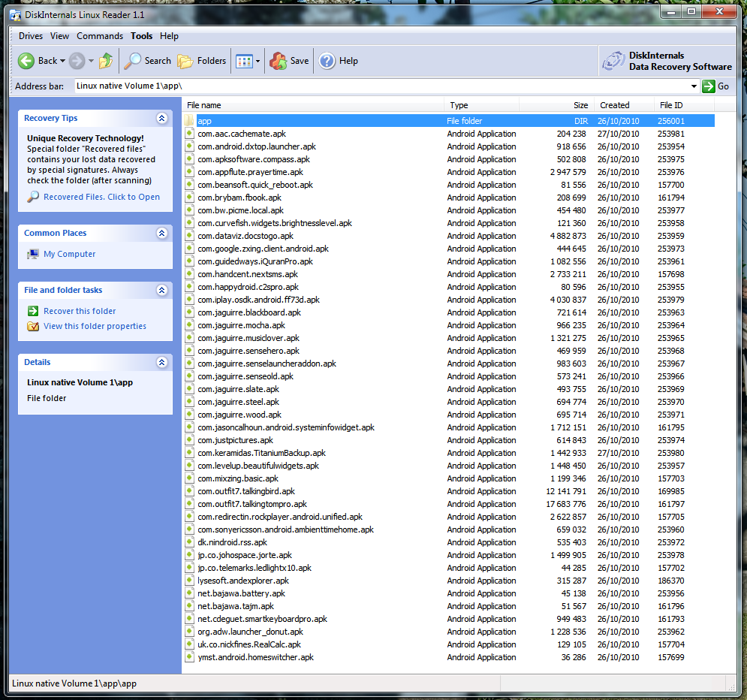Open the Tools menu
The width and height of the screenshot is (747, 700).
141,36
